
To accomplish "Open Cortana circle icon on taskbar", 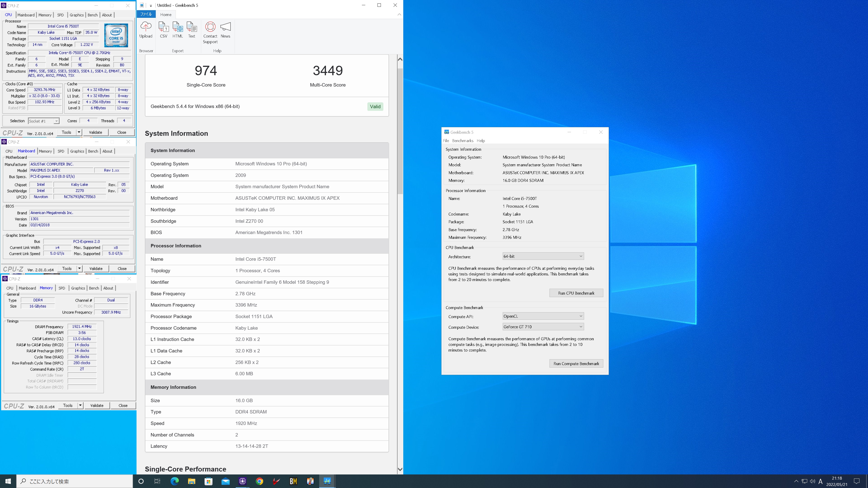I will pos(141,481).
